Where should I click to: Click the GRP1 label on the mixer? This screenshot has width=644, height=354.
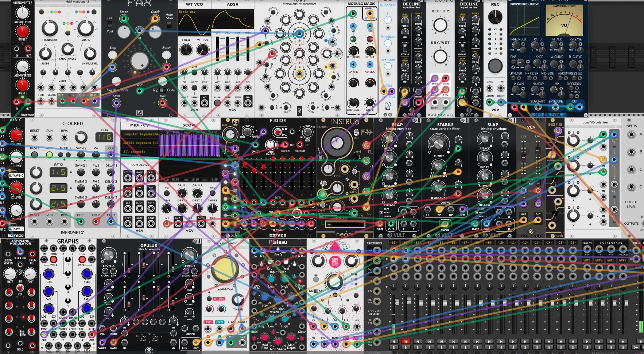[587, 260]
